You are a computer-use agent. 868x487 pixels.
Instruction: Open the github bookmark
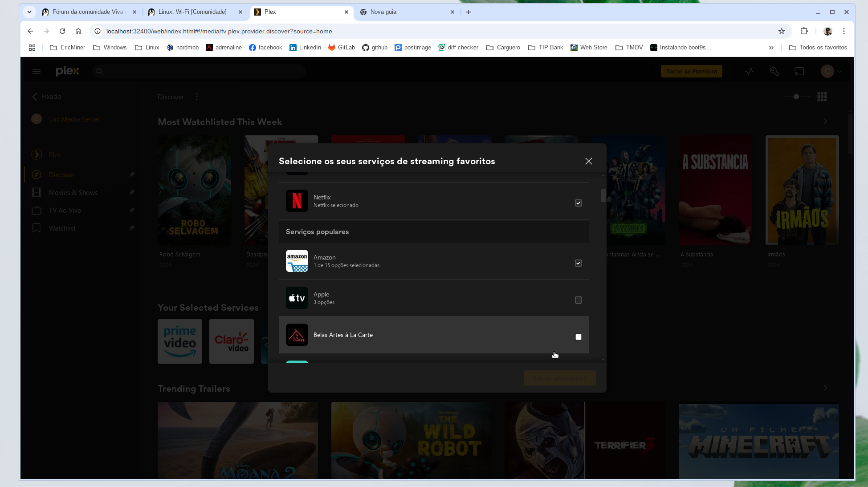click(x=375, y=48)
